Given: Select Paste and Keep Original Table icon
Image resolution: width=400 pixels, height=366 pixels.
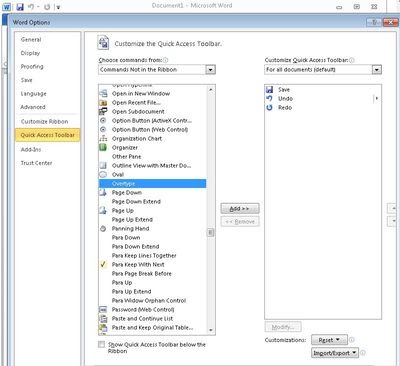Looking at the screenshot, I should tap(103, 328).
